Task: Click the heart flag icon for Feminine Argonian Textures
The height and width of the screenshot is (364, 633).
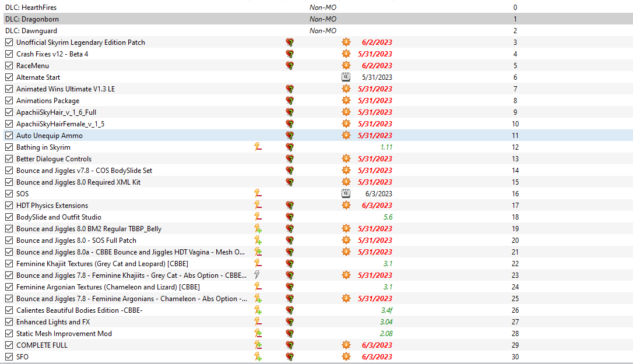Action: point(290,287)
